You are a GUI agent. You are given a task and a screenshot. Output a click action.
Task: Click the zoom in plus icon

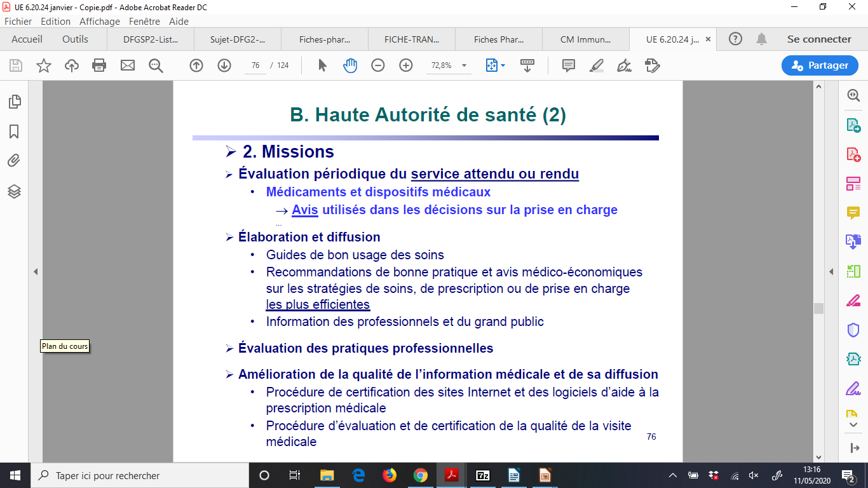coord(406,65)
